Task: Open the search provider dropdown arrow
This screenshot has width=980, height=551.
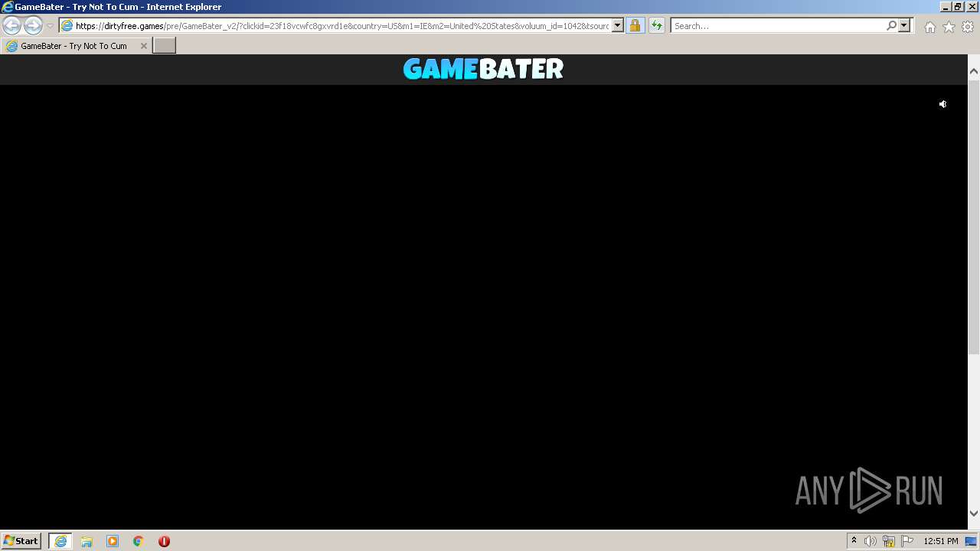Action: (x=904, y=26)
